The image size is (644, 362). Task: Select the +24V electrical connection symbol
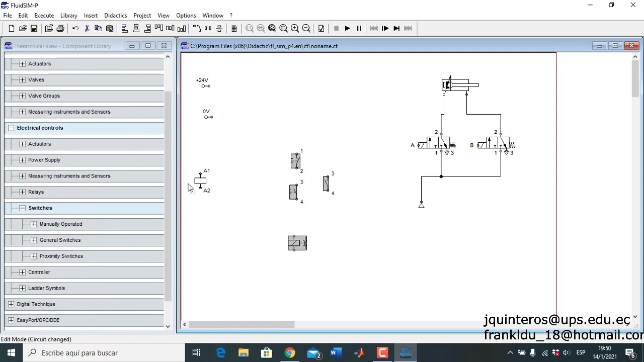206,86
